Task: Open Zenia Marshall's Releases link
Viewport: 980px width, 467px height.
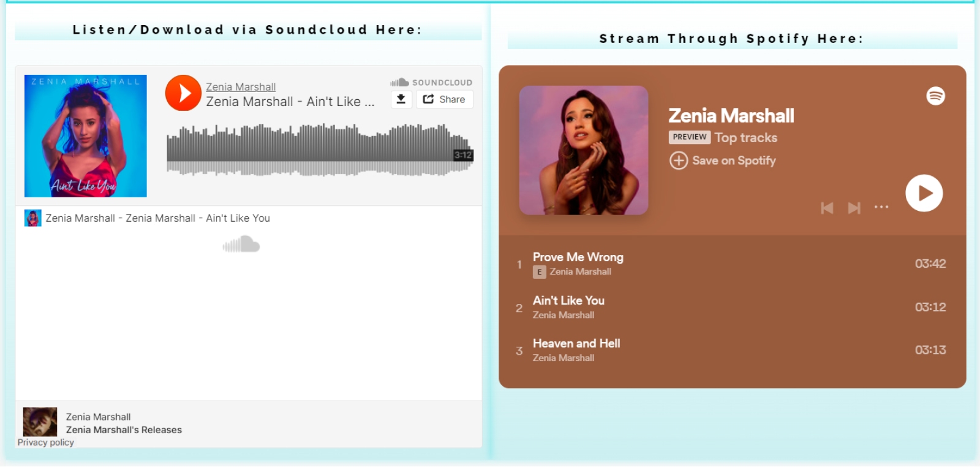Action: pyautogui.click(x=124, y=430)
